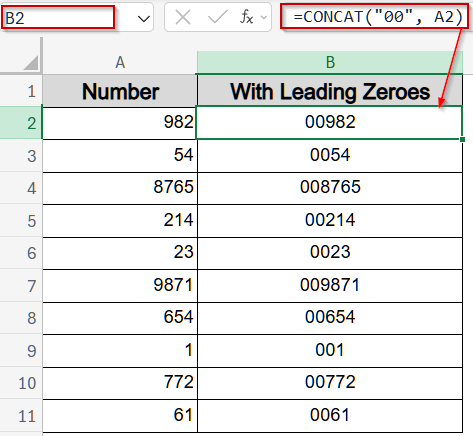Click 'With Leading Zeroes' header cell
This screenshot has width=473, height=436.
[330, 91]
